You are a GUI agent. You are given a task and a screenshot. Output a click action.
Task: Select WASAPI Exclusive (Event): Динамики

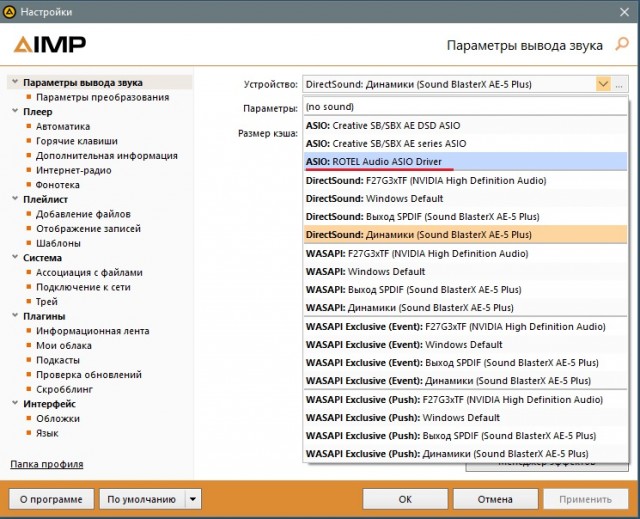tap(465, 381)
